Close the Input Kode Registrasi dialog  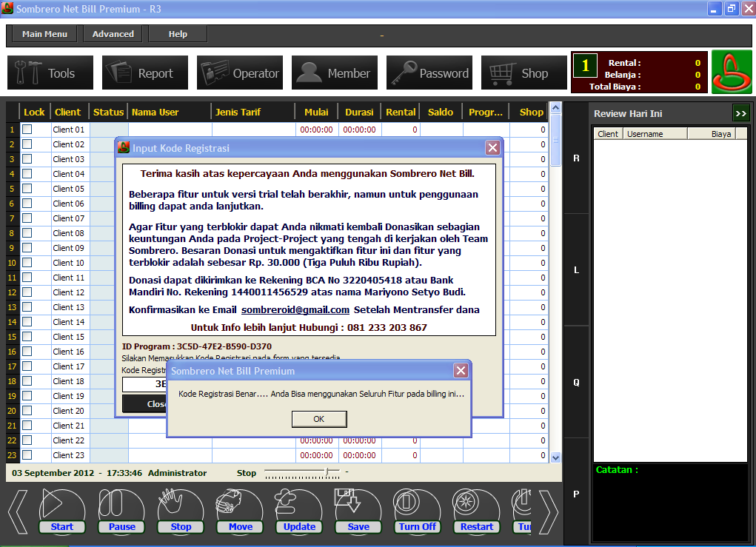pyautogui.click(x=492, y=148)
